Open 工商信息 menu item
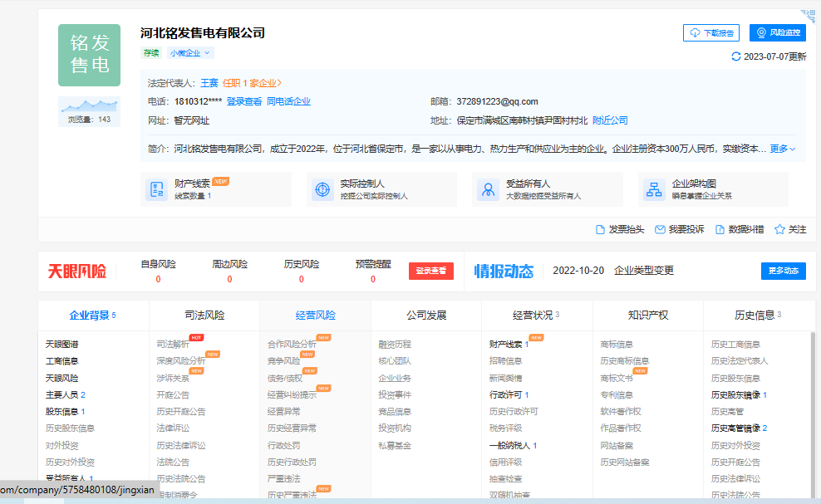The image size is (821, 504). (x=61, y=361)
